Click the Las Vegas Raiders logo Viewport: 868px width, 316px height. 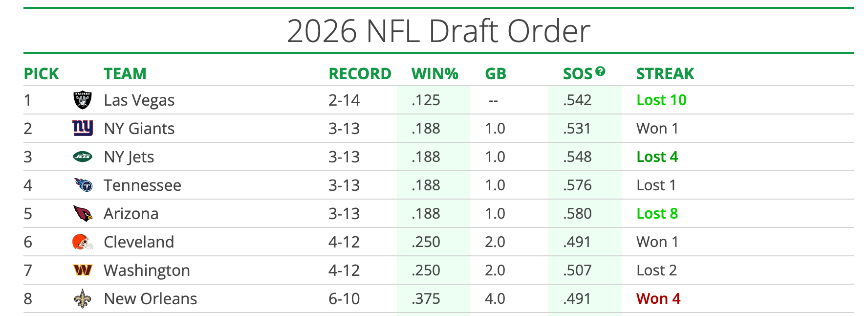[x=82, y=100]
